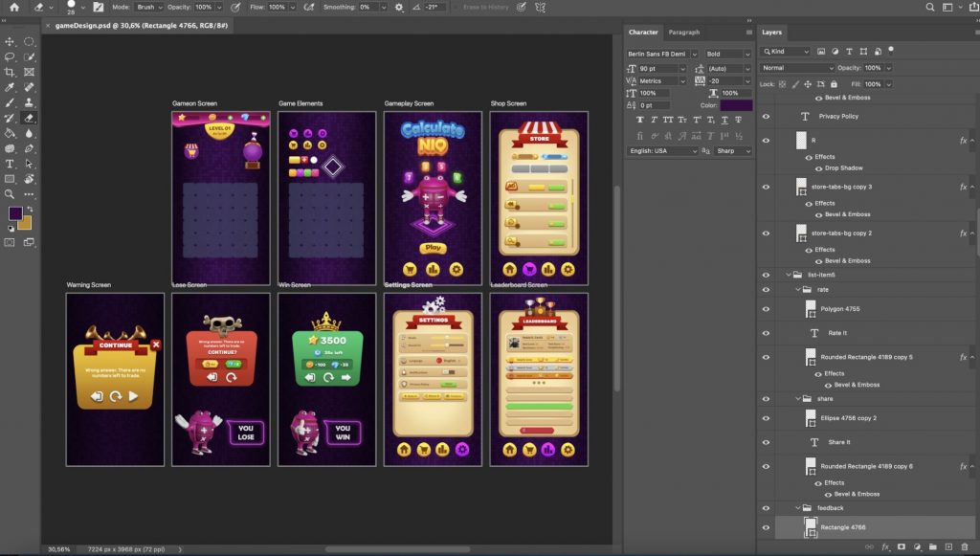Switch to the Paragraph tab
Image resolution: width=980 pixels, height=556 pixels.
pos(683,33)
